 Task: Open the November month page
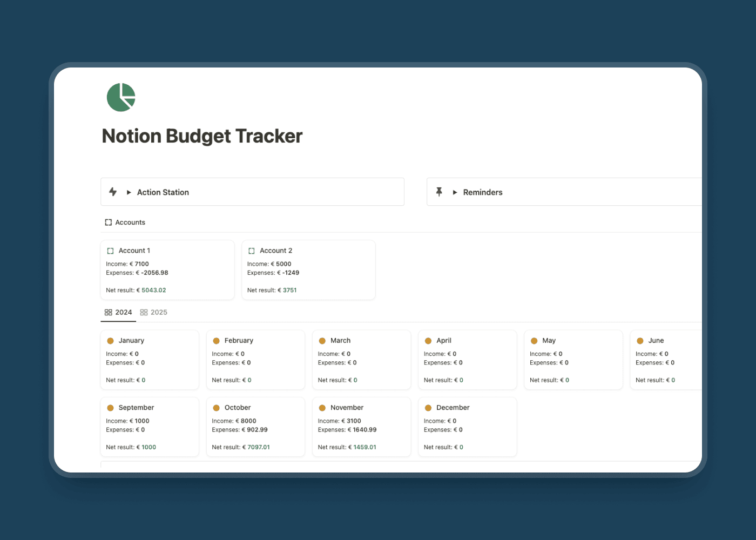pos(347,408)
